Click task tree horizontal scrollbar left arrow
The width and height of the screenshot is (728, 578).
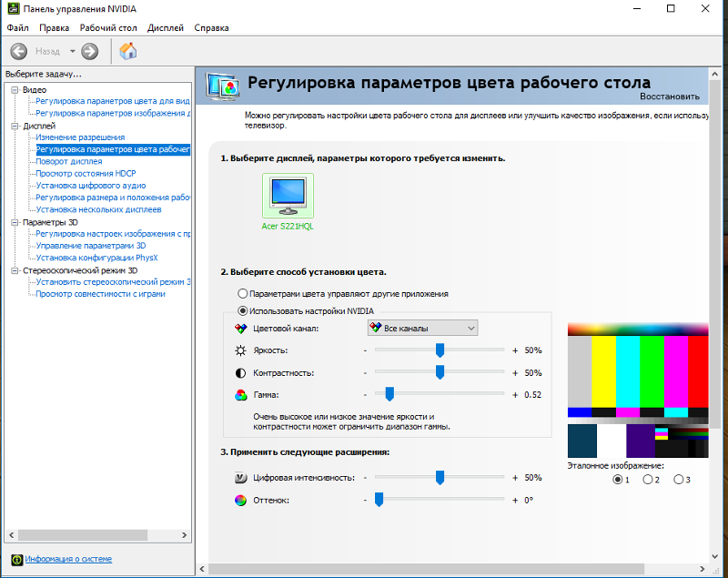(12, 535)
